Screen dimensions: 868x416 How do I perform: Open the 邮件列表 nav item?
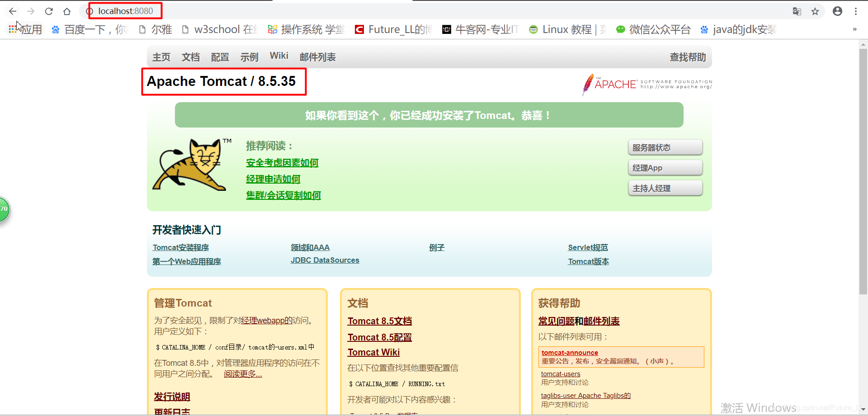tap(318, 57)
